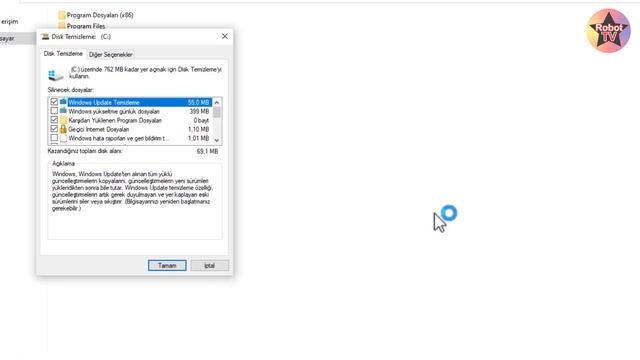Click Windows yükseltme günlük dosyaları icon

tap(63, 111)
